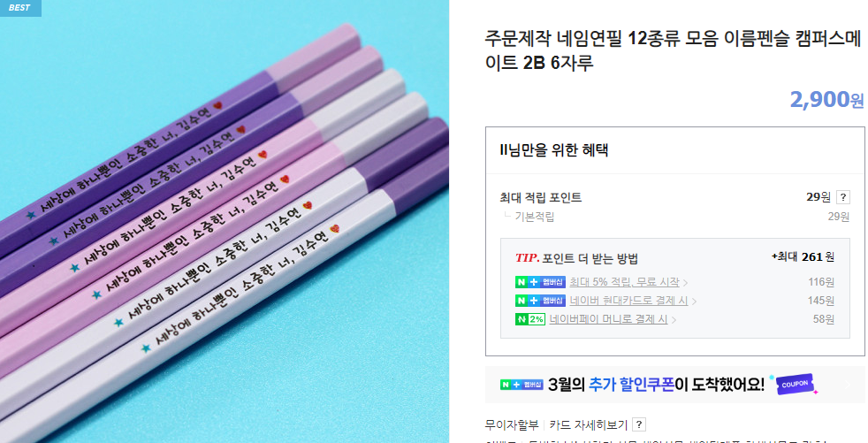
Task: Click 무이자할부 text link
Action: coord(512,424)
